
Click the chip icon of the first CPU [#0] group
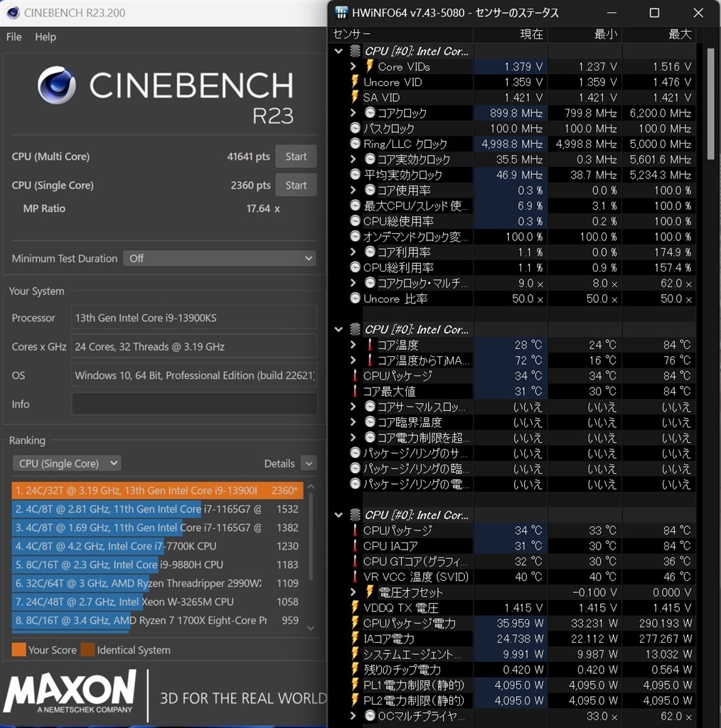[355, 50]
